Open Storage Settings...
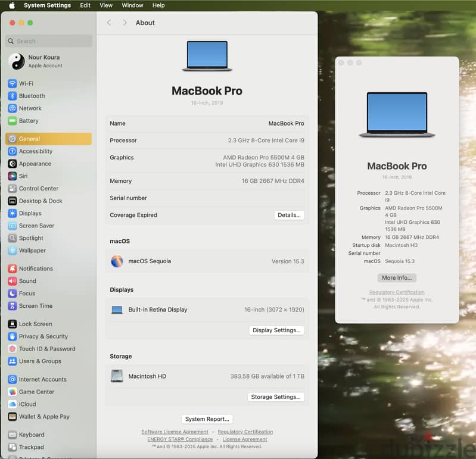This screenshot has width=476, height=459. click(276, 397)
